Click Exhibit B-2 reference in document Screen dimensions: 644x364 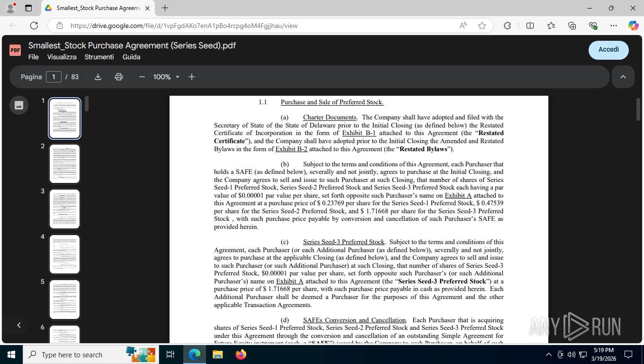point(291,149)
